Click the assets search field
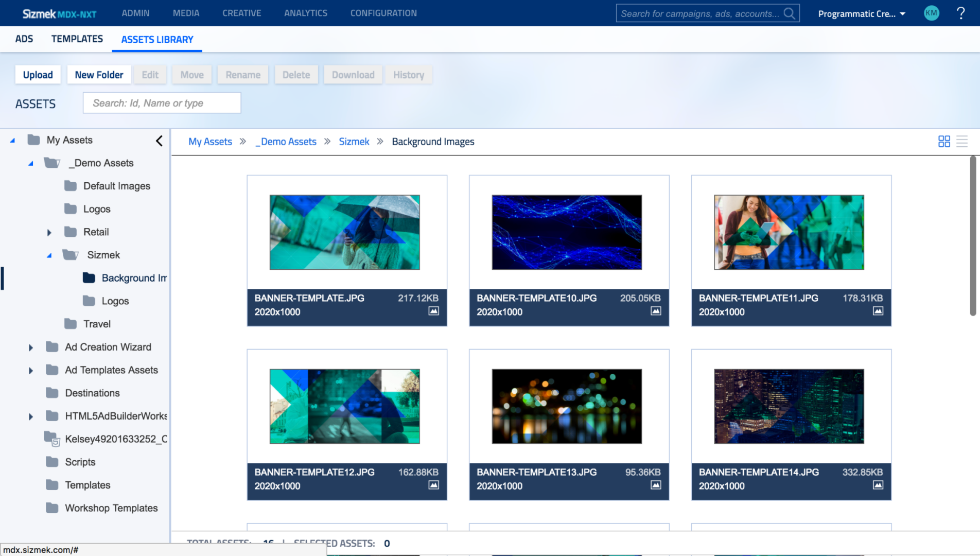980x556 pixels. tap(162, 103)
